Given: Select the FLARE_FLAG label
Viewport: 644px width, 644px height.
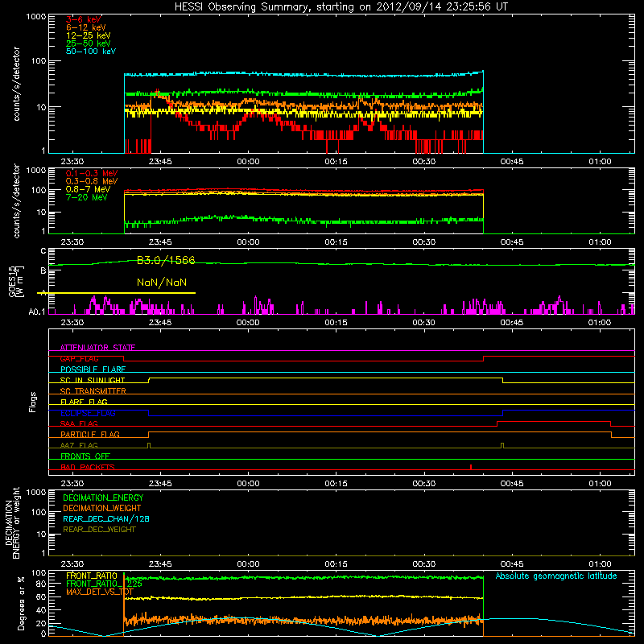Looking at the screenshot, I should click(84, 402).
